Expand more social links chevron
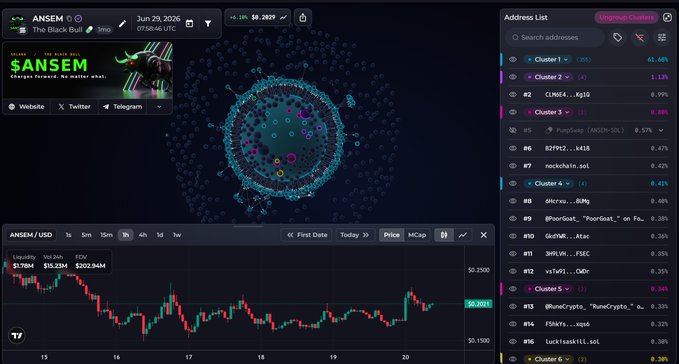This screenshot has height=364, width=679. (x=159, y=106)
